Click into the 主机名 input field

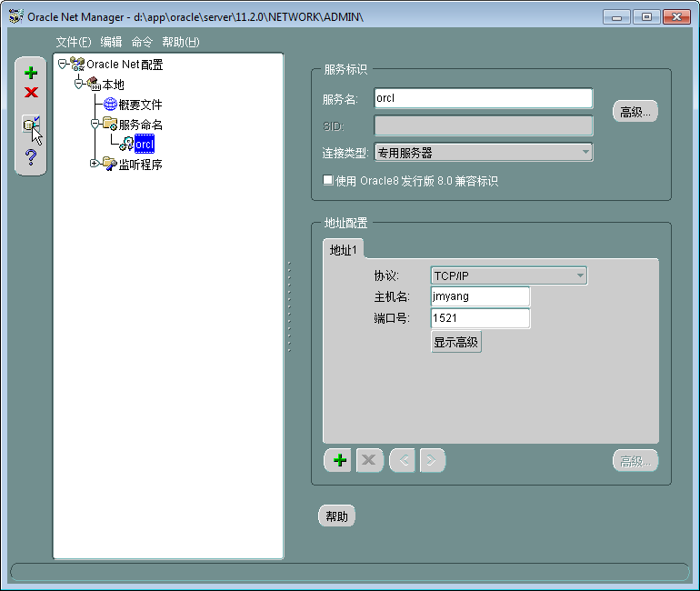coord(480,296)
